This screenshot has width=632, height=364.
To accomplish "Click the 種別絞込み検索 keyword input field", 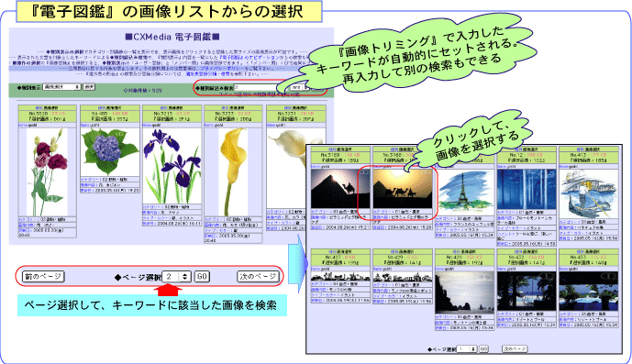I will point(255,87).
